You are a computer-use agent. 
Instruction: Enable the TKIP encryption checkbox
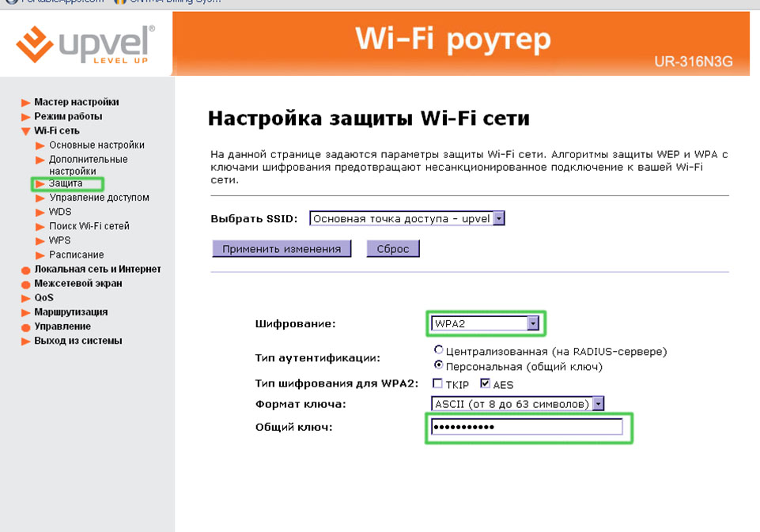(437, 384)
